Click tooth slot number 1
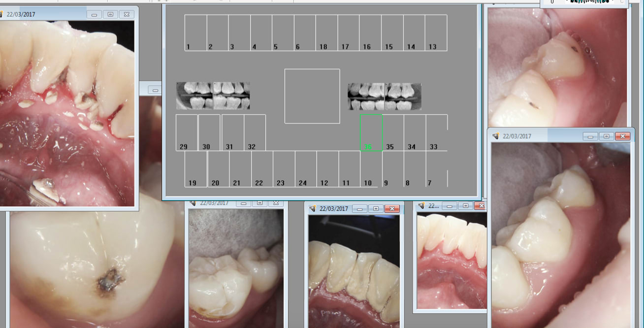Image resolution: width=644 pixels, height=328 pixels. [x=195, y=33]
